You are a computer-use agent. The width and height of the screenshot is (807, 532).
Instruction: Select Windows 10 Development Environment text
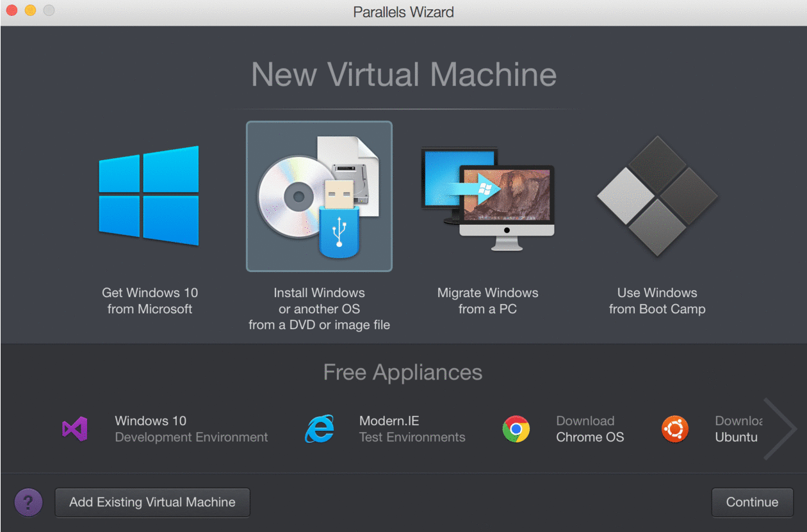[x=192, y=429]
